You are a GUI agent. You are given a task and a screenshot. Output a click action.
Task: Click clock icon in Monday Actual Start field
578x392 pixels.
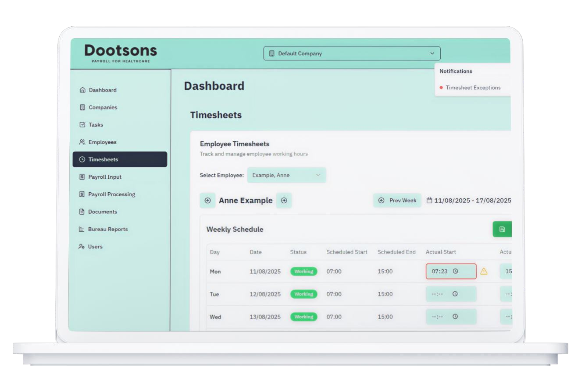click(x=455, y=271)
